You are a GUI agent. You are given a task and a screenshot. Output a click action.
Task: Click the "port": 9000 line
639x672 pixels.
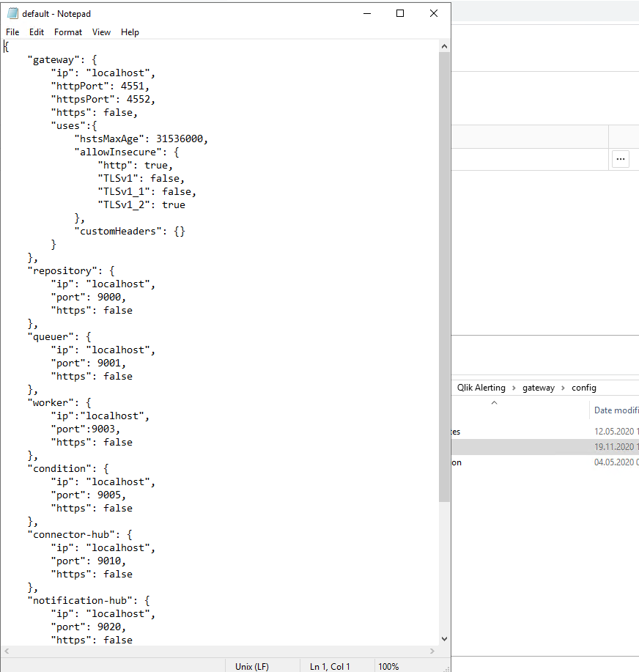point(89,298)
